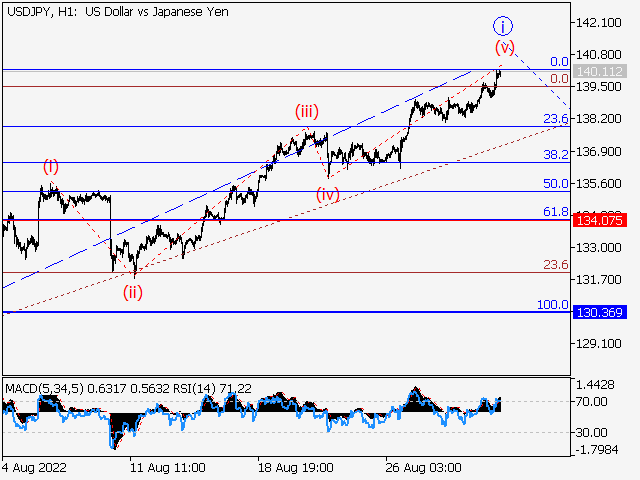Click the MACD(5,34,5) indicator label
This screenshot has width=640, height=480.
click(44, 389)
